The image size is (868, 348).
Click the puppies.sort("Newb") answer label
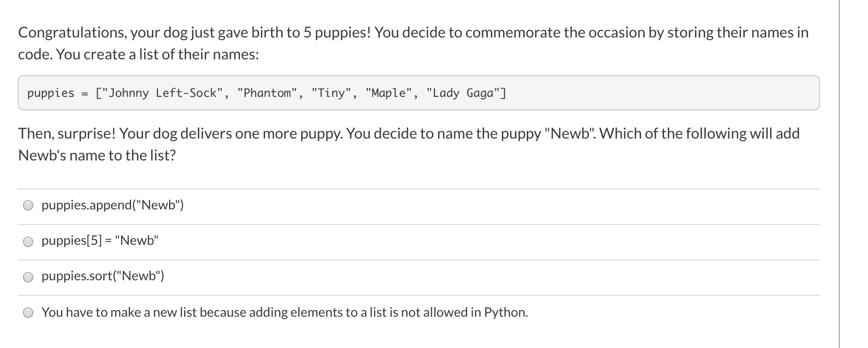(x=103, y=276)
